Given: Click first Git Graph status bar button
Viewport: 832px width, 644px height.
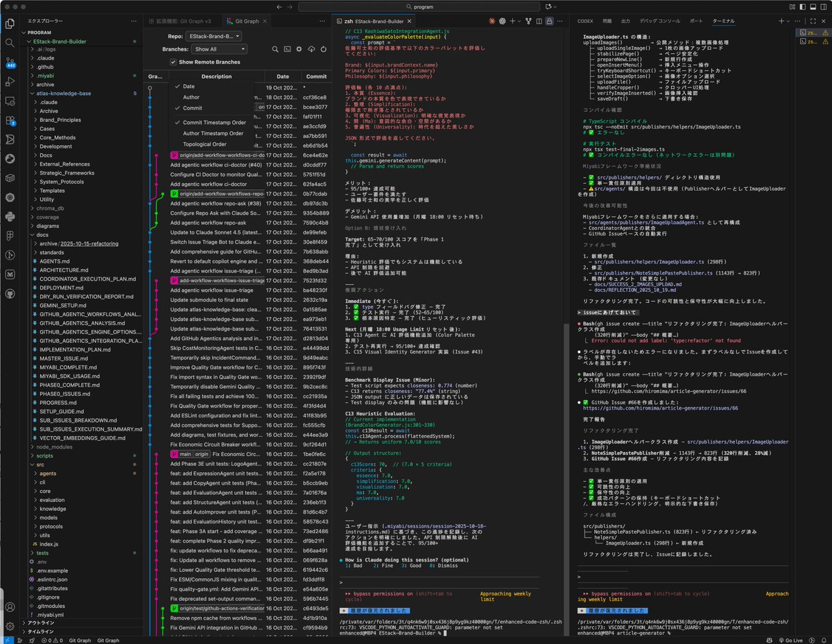Looking at the screenshot, I should click(x=80, y=640).
